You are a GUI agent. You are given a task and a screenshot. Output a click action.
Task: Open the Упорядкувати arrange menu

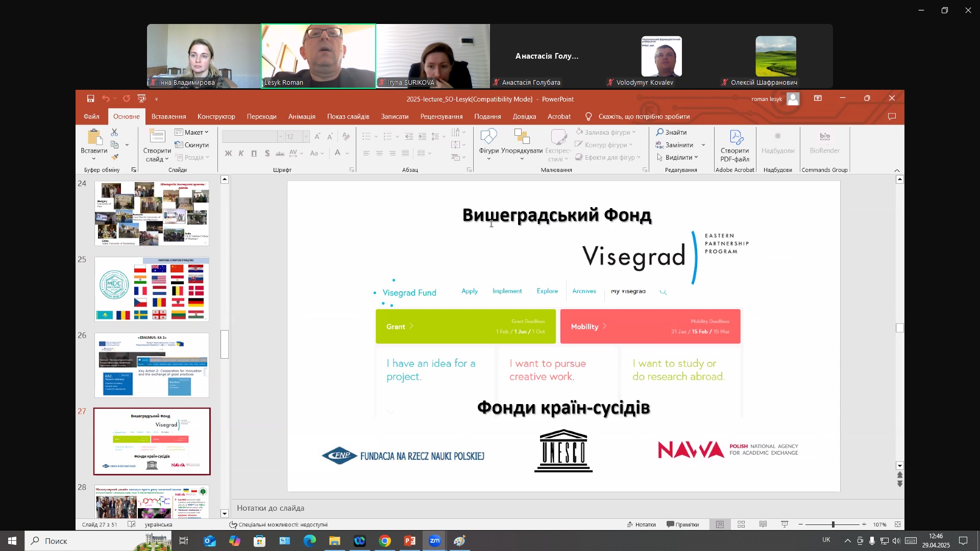point(522,145)
